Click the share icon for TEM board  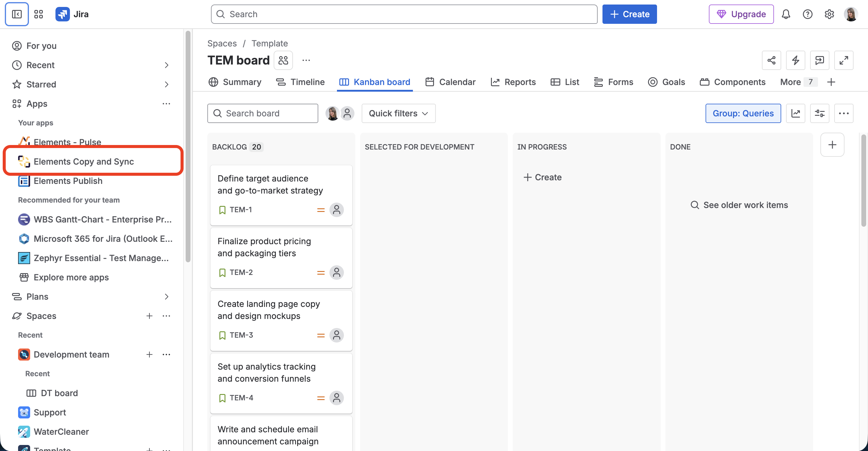point(771,60)
